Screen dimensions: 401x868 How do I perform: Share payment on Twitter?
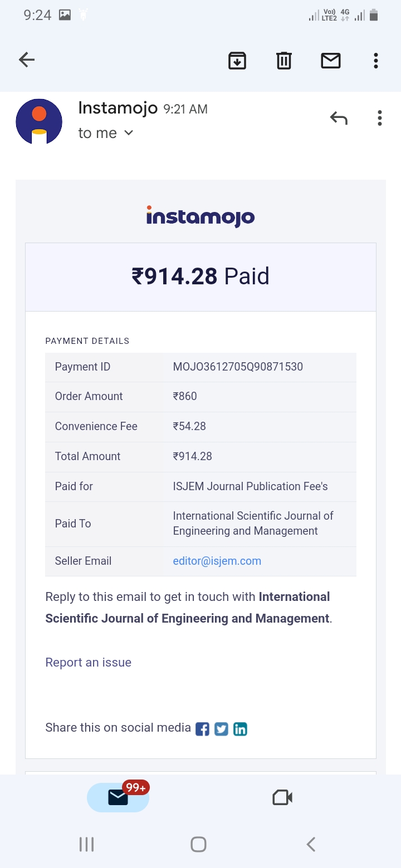[x=221, y=729]
